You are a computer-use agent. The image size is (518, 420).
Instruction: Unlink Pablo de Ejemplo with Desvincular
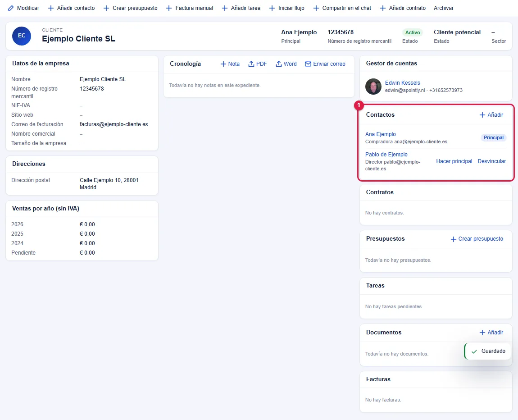(491, 161)
